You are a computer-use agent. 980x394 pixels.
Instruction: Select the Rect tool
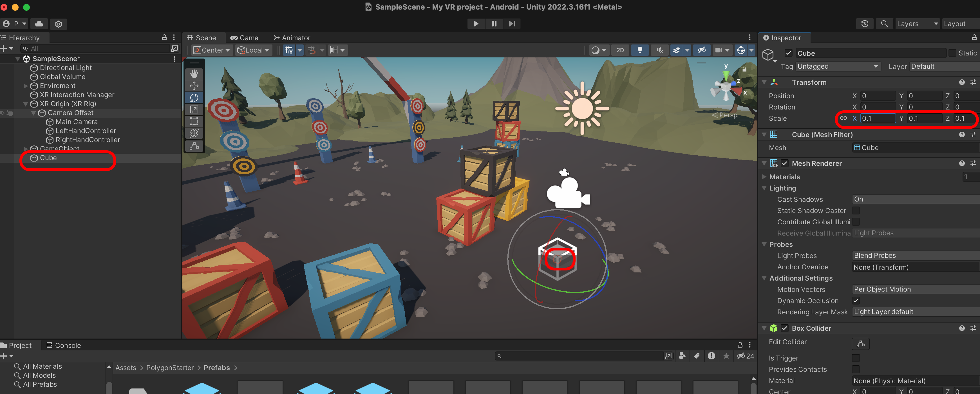point(194,121)
